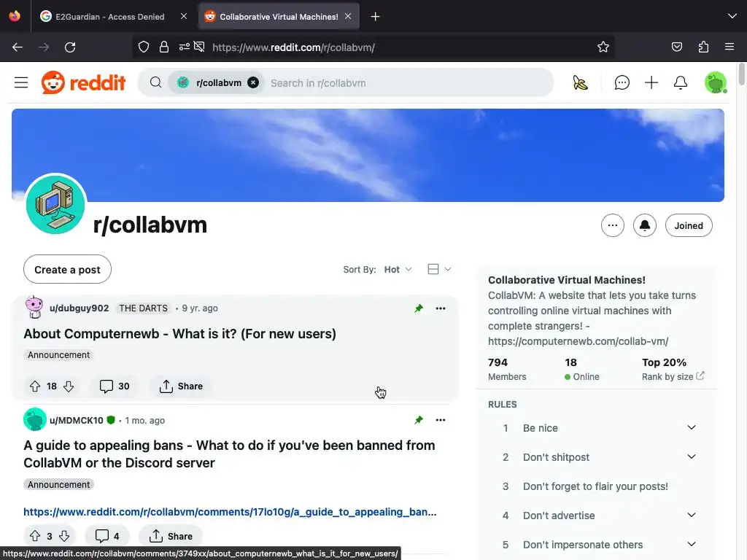Open the appealing bans reddit comments link

pos(230,512)
